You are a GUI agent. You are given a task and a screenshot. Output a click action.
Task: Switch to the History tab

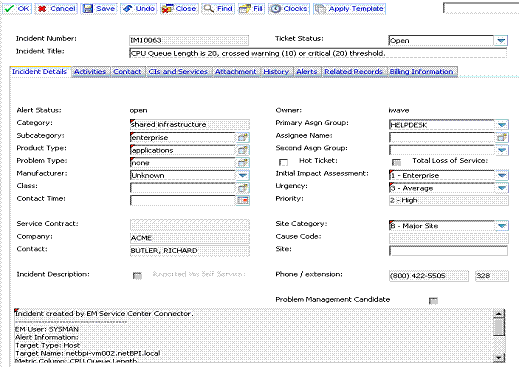[x=276, y=72]
